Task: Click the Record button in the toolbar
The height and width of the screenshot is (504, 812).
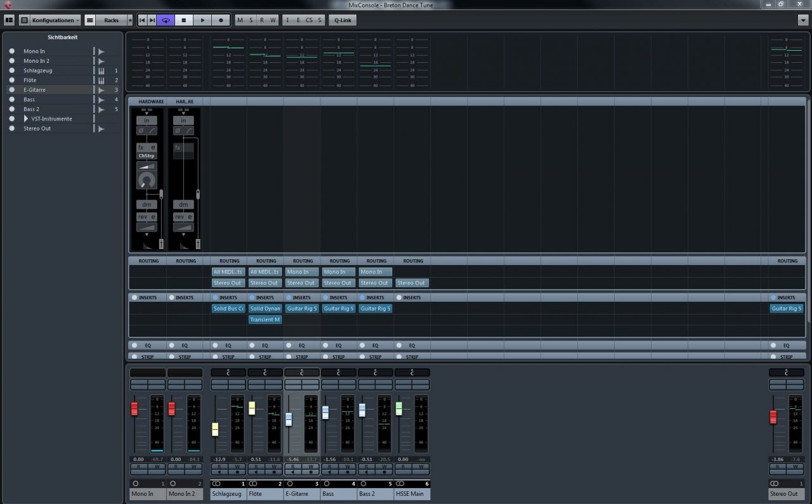Action: 221,20
